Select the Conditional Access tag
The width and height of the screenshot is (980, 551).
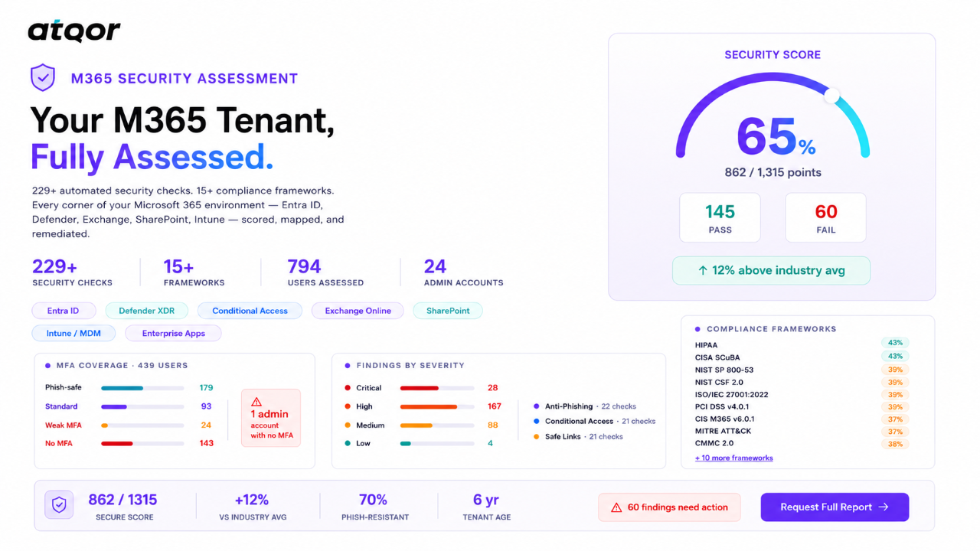point(250,311)
